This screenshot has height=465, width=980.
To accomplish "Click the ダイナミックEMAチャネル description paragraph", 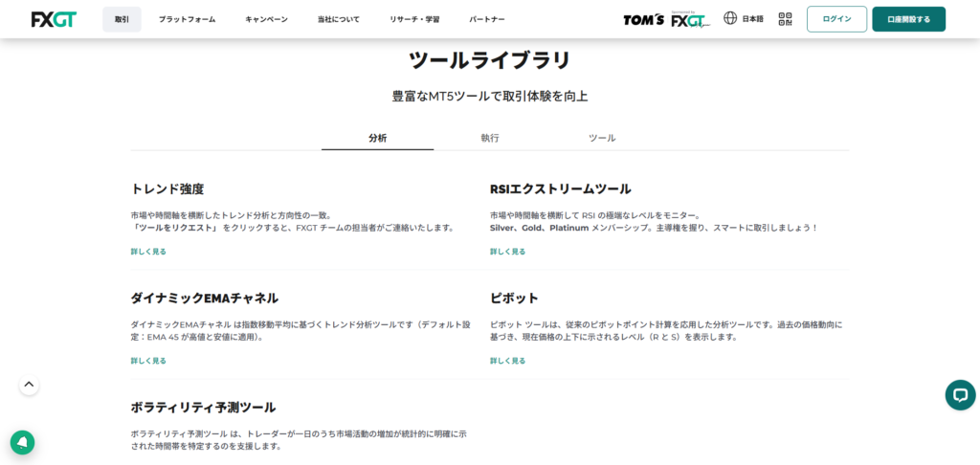I will pos(300,331).
